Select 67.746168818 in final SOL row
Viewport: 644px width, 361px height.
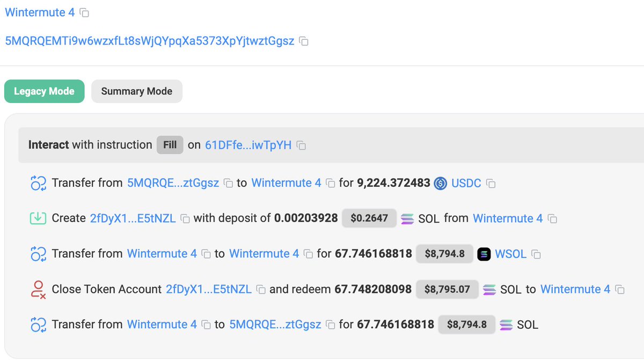396,325
